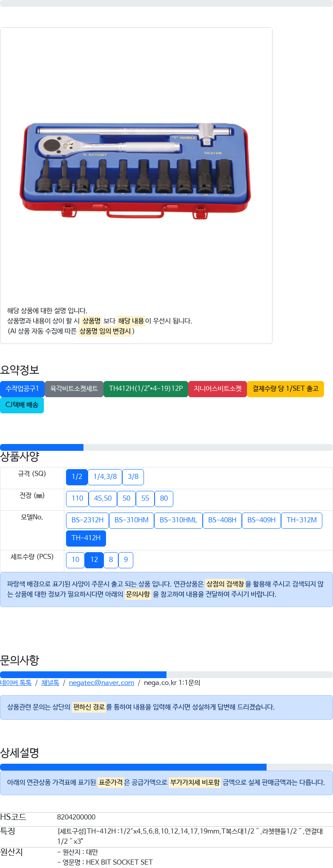Click the 육각비트소켓세트 tag

[74, 389]
